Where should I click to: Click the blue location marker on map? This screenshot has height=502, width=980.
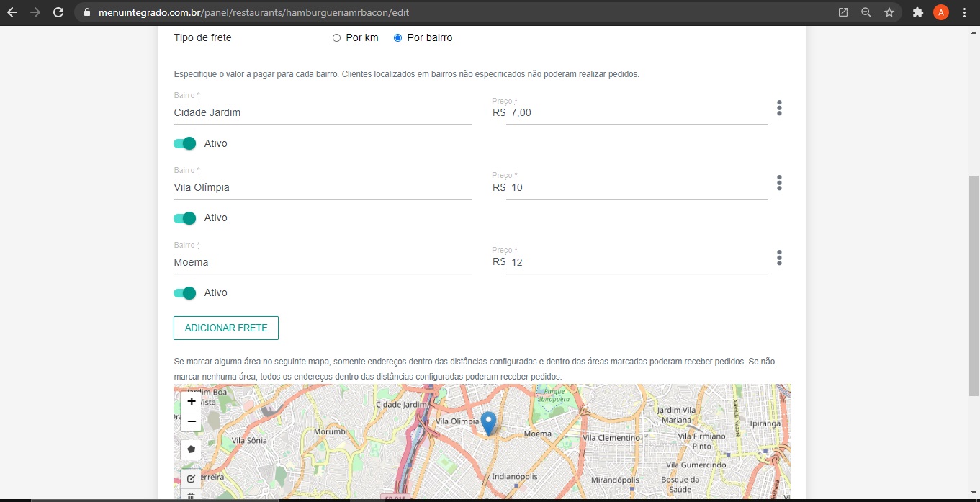488,423
